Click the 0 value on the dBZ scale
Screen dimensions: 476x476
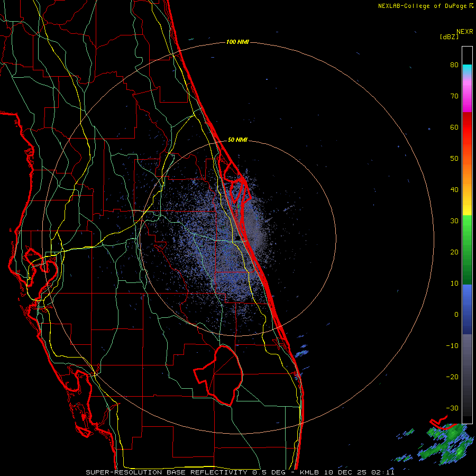tap(456, 315)
